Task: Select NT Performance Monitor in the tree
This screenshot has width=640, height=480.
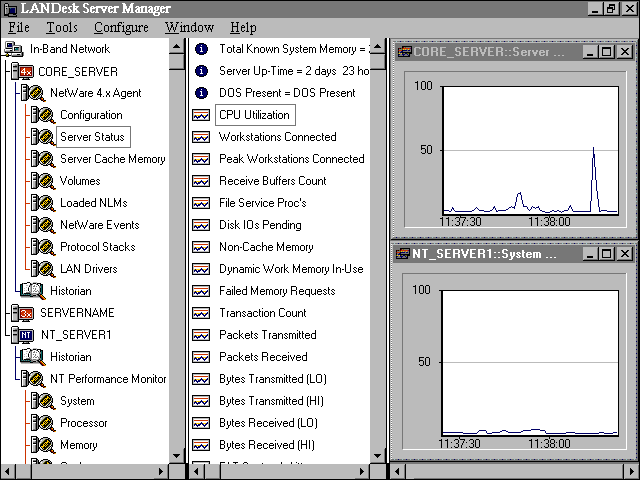Action: pos(108,379)
